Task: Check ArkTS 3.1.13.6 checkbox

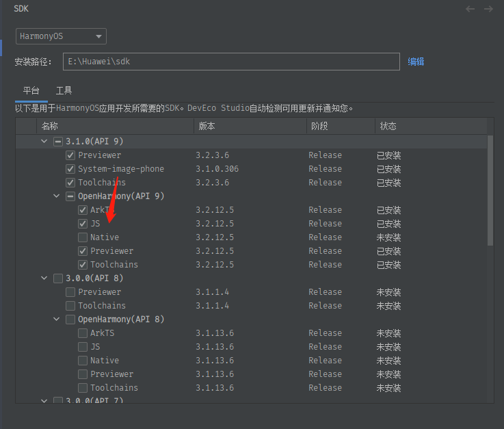Action: coord(83,333)
